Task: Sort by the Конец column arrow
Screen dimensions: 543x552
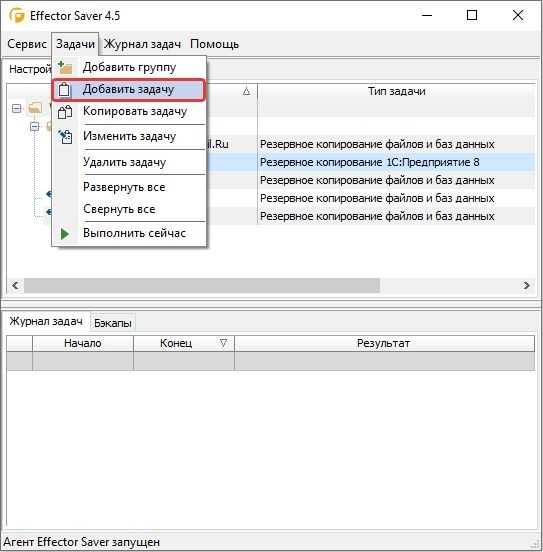Action: 223,343
